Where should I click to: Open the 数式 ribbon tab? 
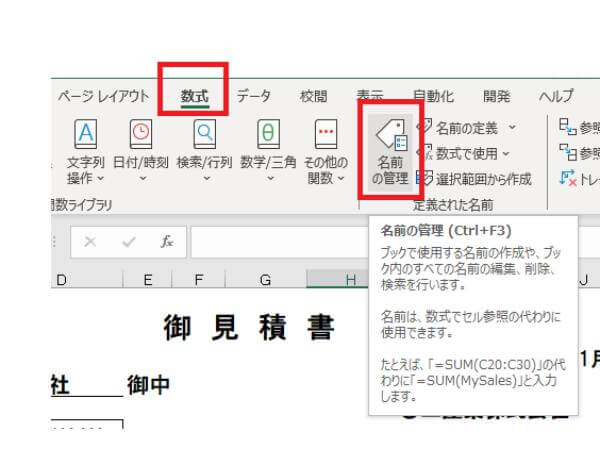point(194,96)
